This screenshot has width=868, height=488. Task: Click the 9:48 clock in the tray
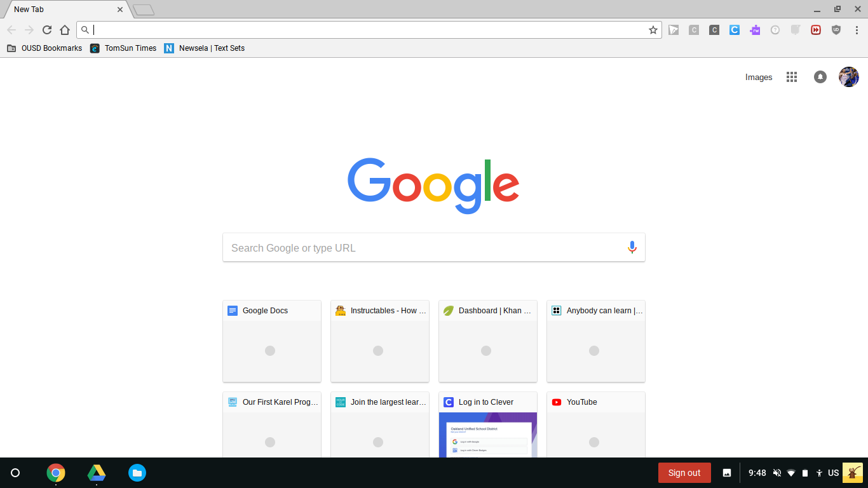pos(757,473)
